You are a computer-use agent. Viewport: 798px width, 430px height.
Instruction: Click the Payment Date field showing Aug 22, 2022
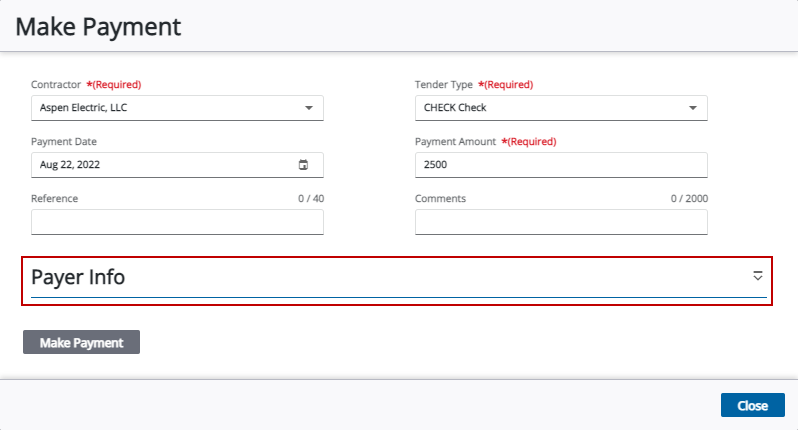(177, 165)
